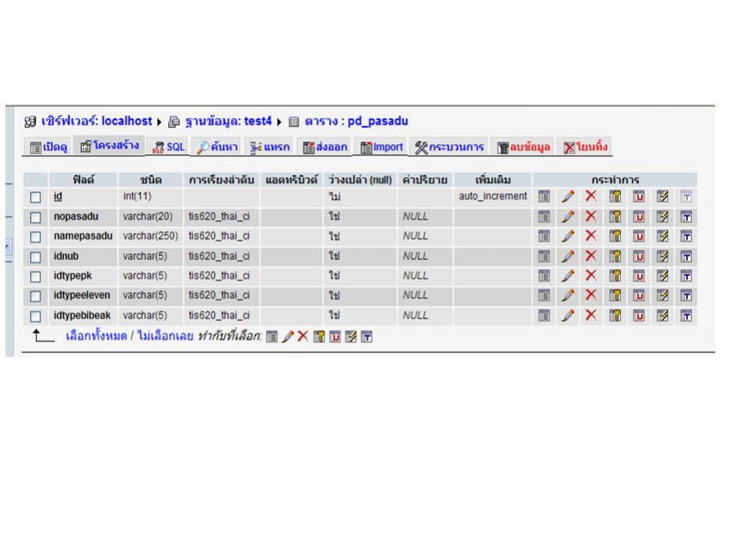Click bottom 'with selected' browse icon
Screen dimensions: 747x560
(272, 337)
